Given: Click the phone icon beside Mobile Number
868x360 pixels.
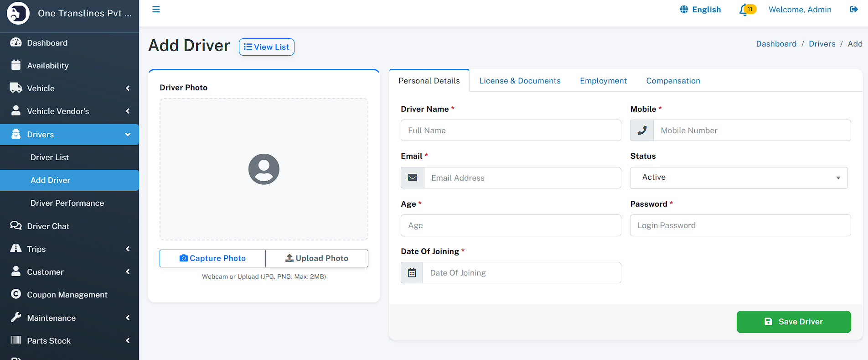Looking at the screenshot, I should point(642,130).
